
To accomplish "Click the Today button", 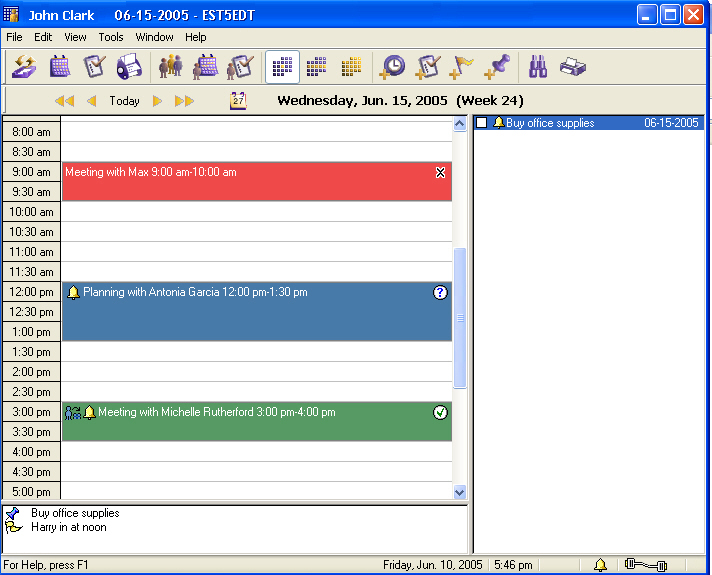I will [x=124, y=100].
